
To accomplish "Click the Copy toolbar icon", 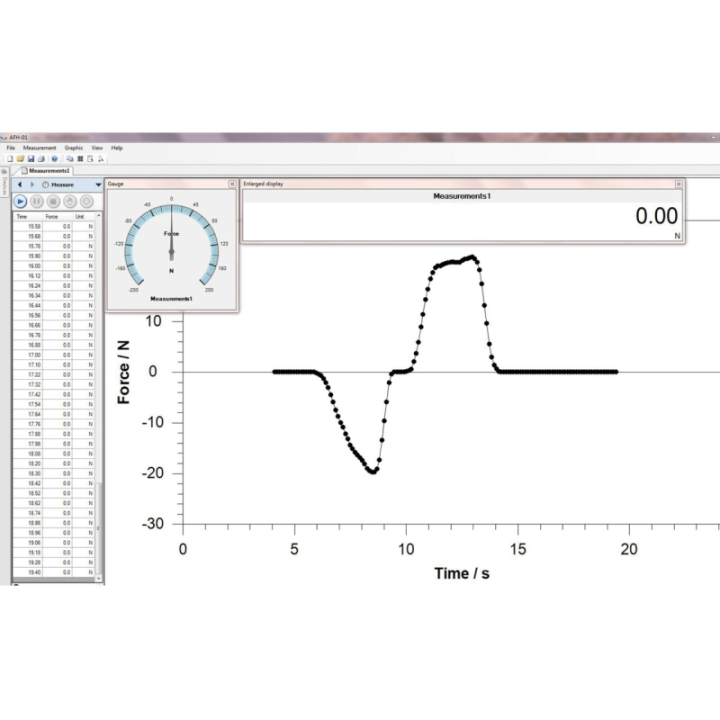I will [70, 159].
